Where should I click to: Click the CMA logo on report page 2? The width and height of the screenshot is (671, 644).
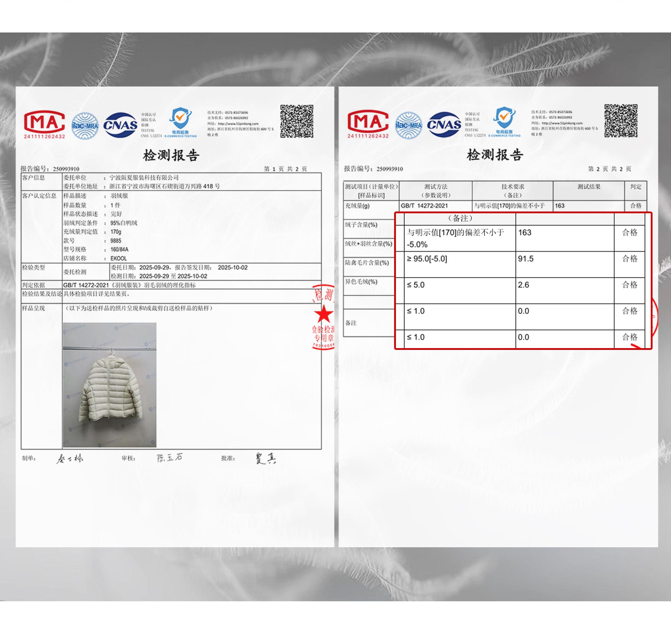tap(368, 124)
